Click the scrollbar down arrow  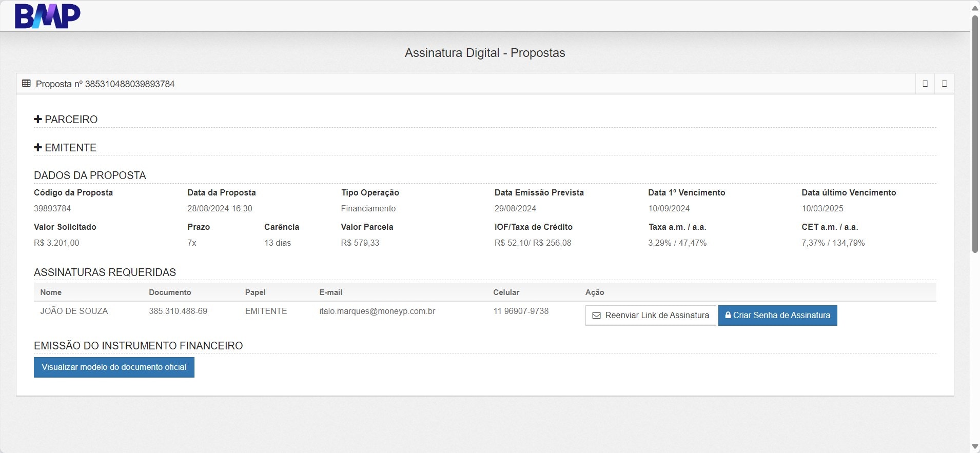[x=975, y=447]
